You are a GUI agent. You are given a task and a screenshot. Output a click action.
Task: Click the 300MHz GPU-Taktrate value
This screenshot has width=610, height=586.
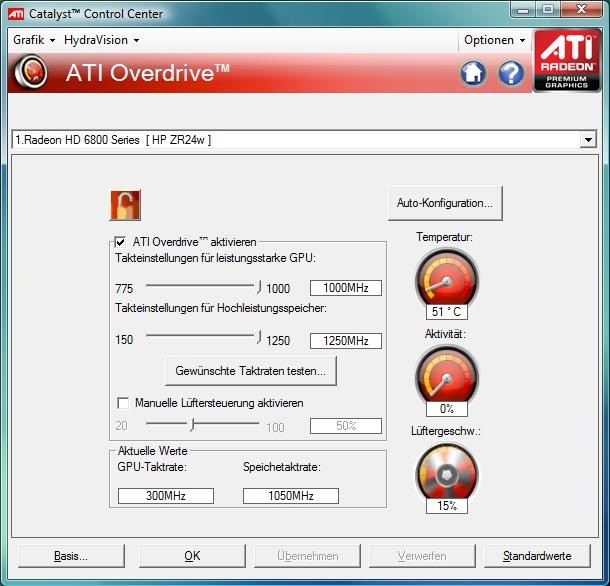pyautogui.click(x=166, y=496)
